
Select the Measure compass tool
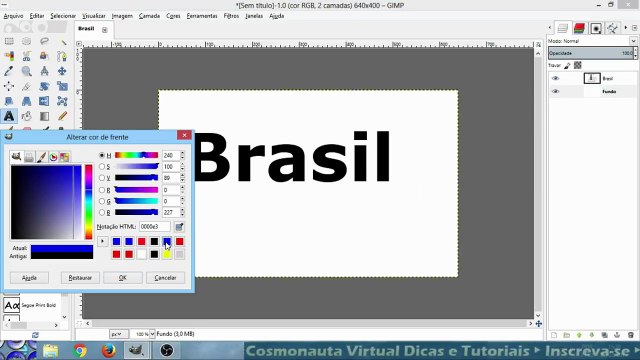(44, 71)
